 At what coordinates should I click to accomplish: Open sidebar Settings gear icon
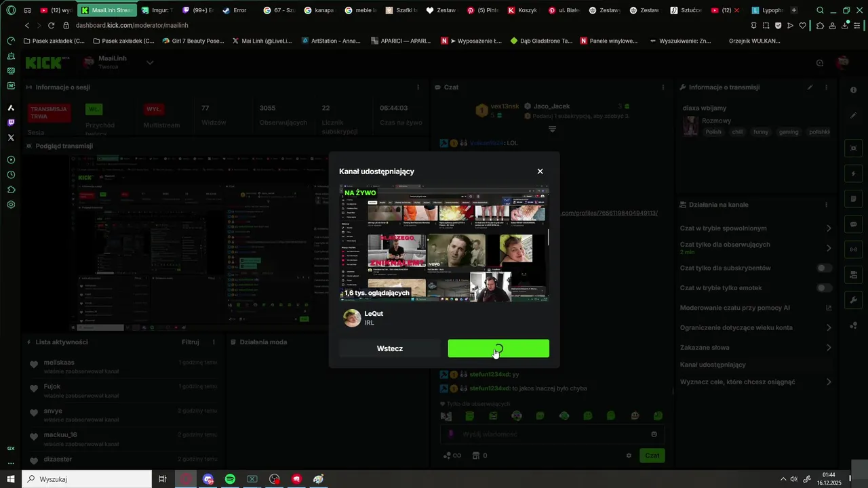[x=11, y=205]
